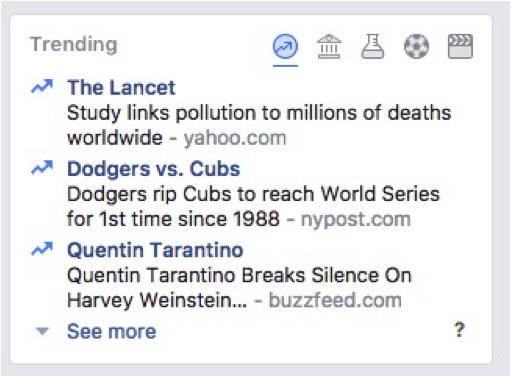Open the Politics trending category icon

tap(329, 46)
